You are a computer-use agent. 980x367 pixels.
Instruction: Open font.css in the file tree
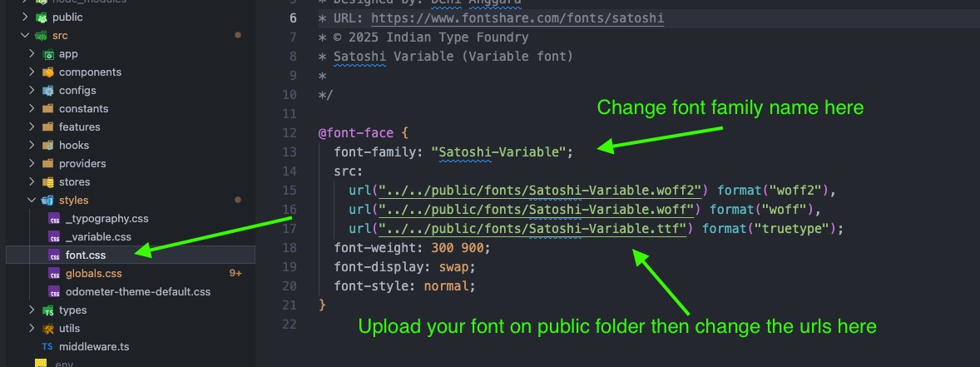pyautogui.click(x=86, y=255)
